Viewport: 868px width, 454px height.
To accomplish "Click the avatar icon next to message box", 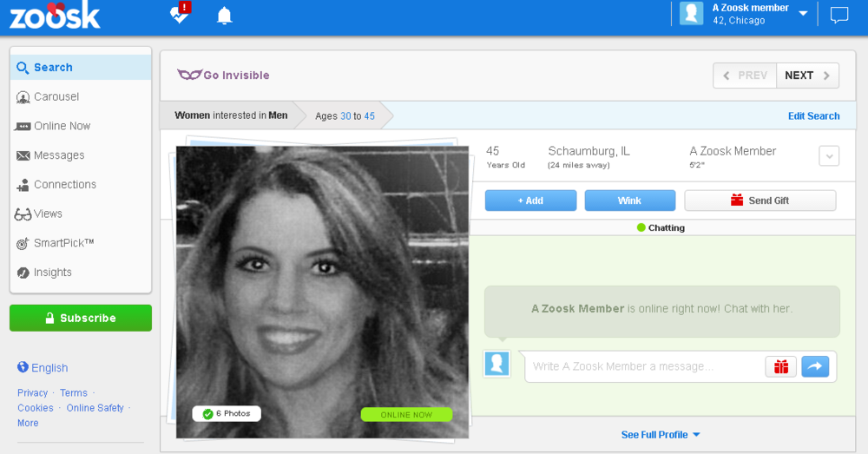I will pyautogui.click(x=497, y=364).
